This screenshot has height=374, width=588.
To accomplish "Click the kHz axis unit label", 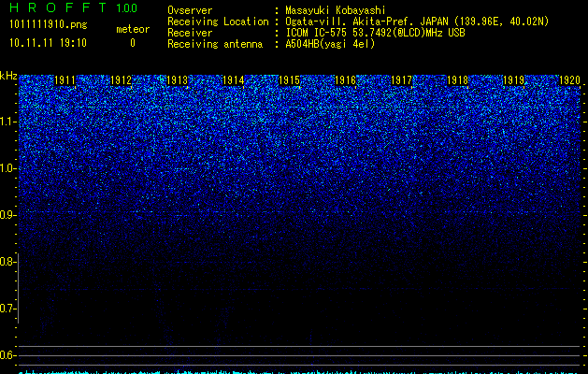I will [8, 76].
